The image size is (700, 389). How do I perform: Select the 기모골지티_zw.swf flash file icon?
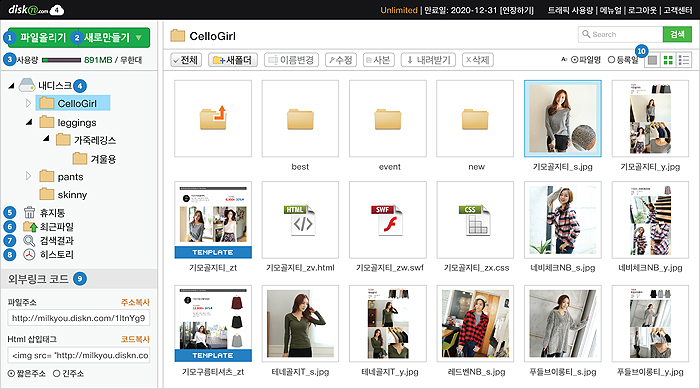coord(387,220)
